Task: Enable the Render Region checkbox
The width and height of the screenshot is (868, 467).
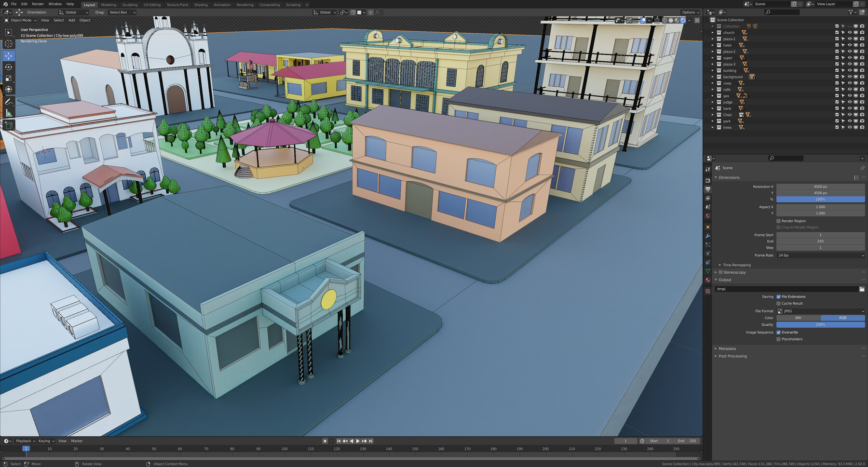Action: [778, 221]
